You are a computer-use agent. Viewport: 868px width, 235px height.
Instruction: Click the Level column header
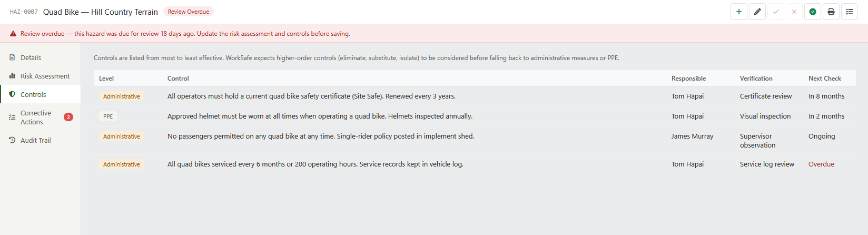pos(106,79)
